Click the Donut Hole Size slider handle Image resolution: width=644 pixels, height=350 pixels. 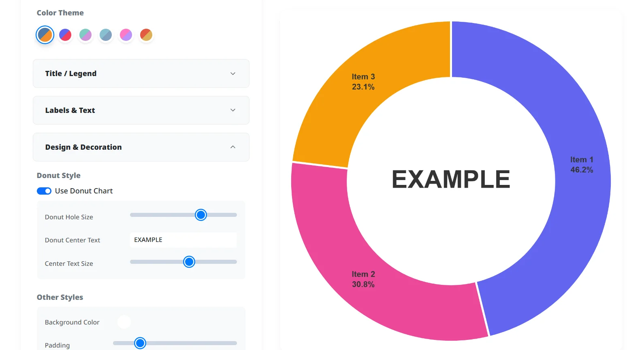tap(201, 215)
